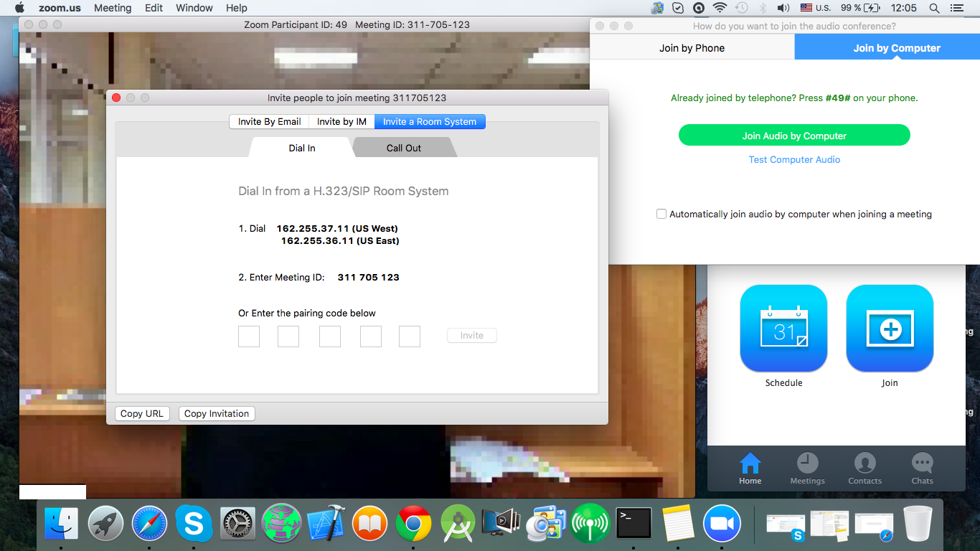Enable automatically join audio by computer checkbox
980x551 pixels.
pos(661,214)
